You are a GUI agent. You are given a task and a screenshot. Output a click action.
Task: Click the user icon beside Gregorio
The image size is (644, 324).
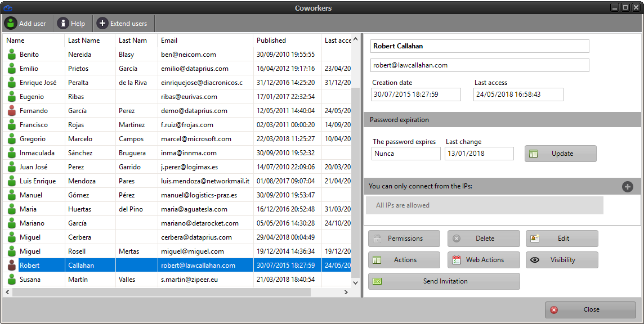click(x=12, y=139)
